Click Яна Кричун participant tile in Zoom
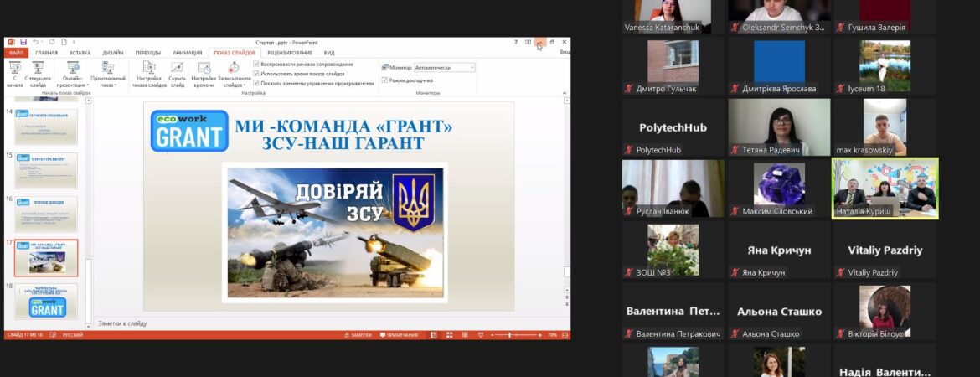The height and width of the screenshot is (377, 980). tap(779, 250)
